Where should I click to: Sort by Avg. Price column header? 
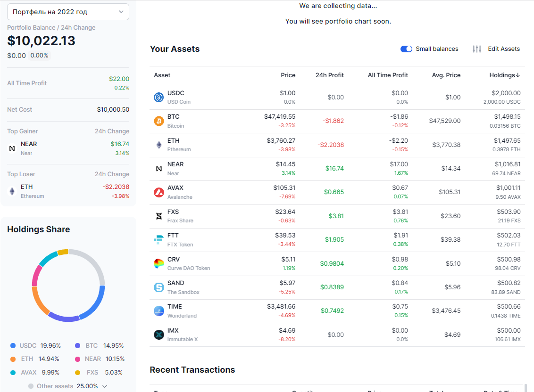click(x=446, y=75)
